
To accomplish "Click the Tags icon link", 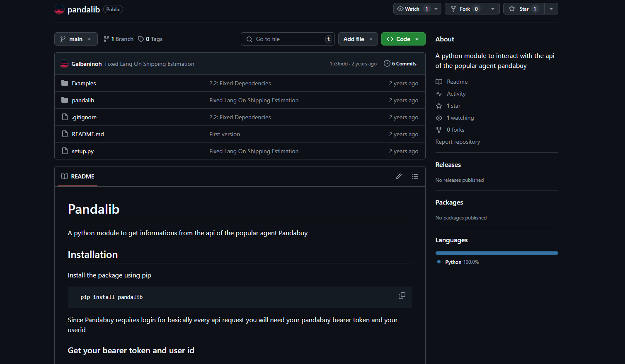I will (x=141, y=39).
